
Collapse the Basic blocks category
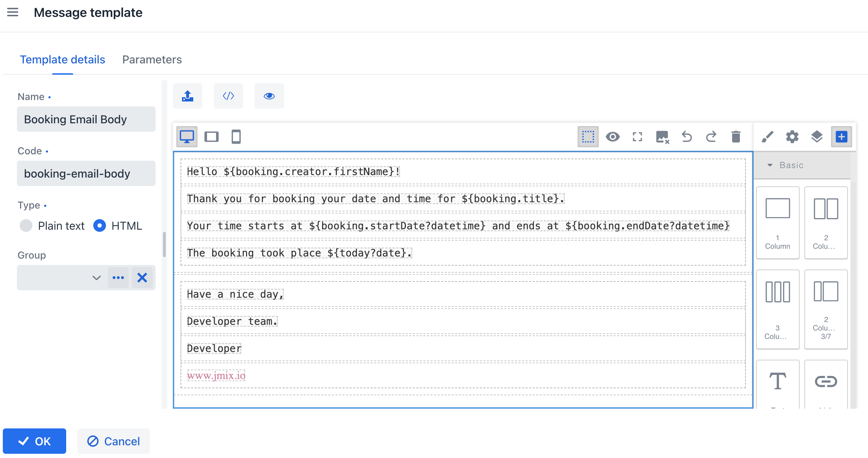coord(802,165)
